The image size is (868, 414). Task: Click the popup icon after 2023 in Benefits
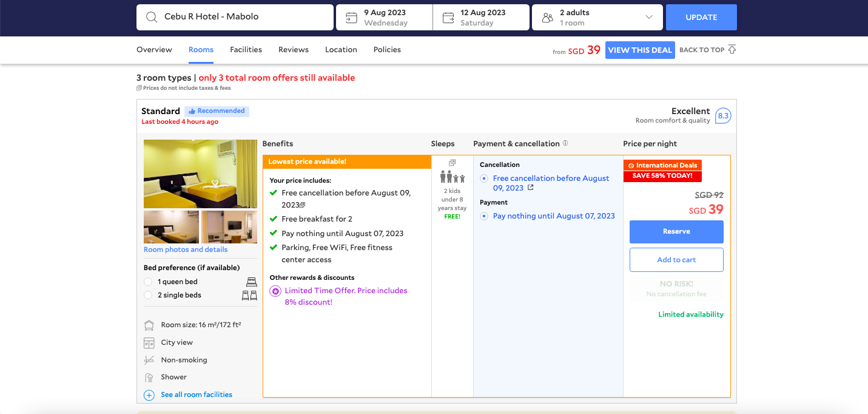pos(303,205)
